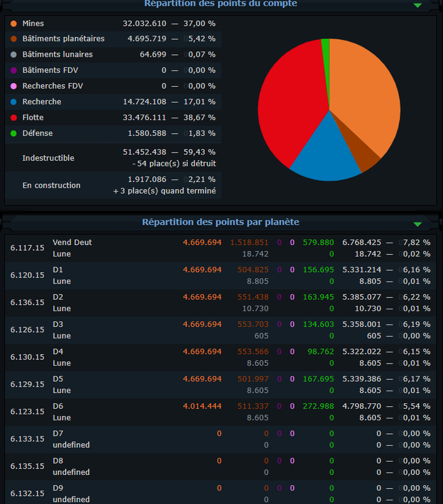The width and height of the screenshot is (443, 504).
Task: Click the buildings value 1.518.851
Action: click(x=250, y=243)
